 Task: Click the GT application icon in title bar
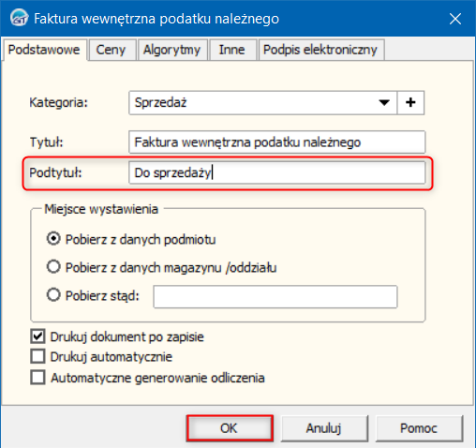19,18
